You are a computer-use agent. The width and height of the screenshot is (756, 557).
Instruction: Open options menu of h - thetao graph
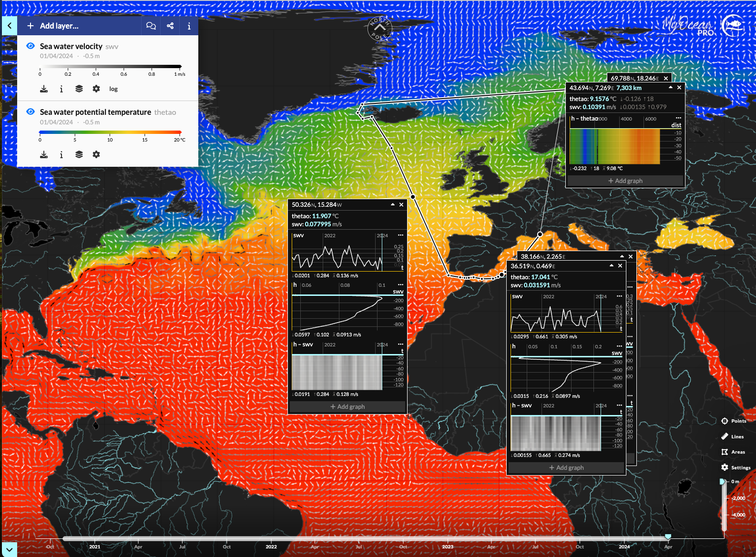click(678, 118)
